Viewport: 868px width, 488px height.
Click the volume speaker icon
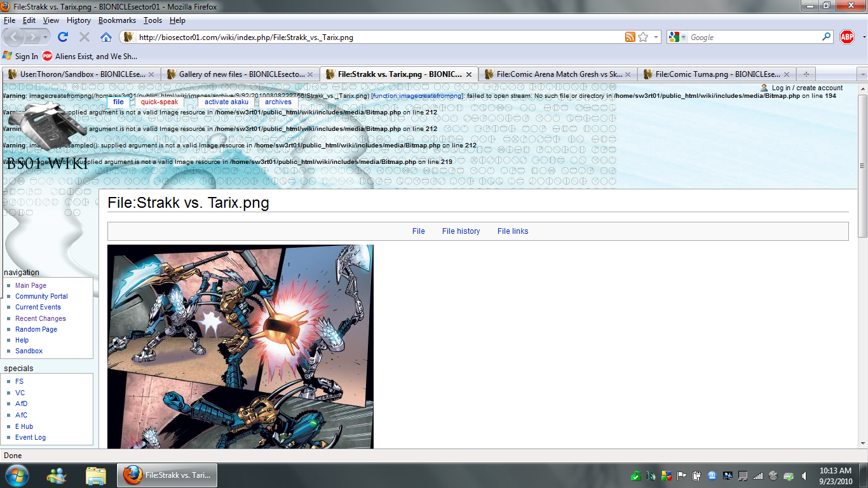[804, 476]
